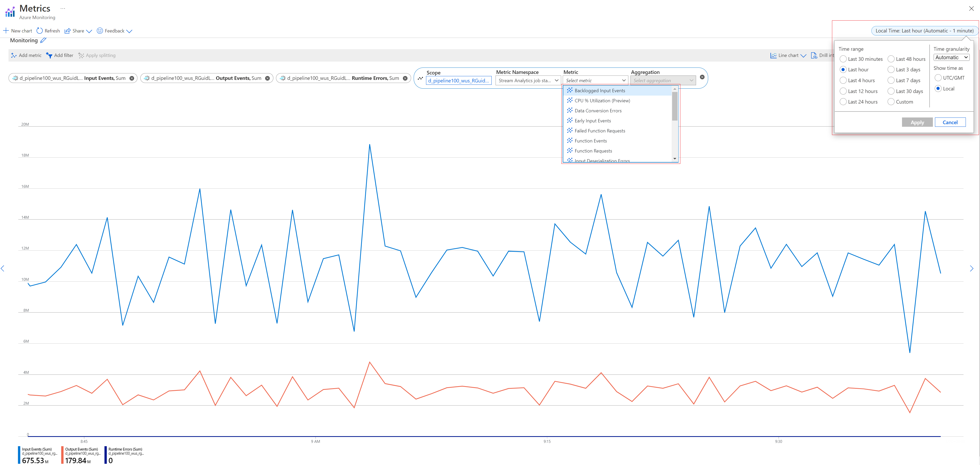Click the Drill into logs icon
Viewport: 980px width, 465px height.
(x=814, y=55)
